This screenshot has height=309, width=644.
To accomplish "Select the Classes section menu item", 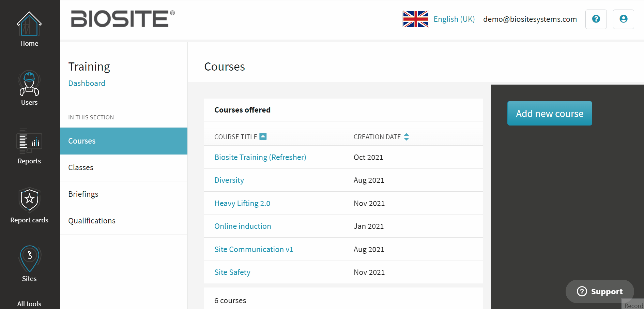I will tap(124, 167).
